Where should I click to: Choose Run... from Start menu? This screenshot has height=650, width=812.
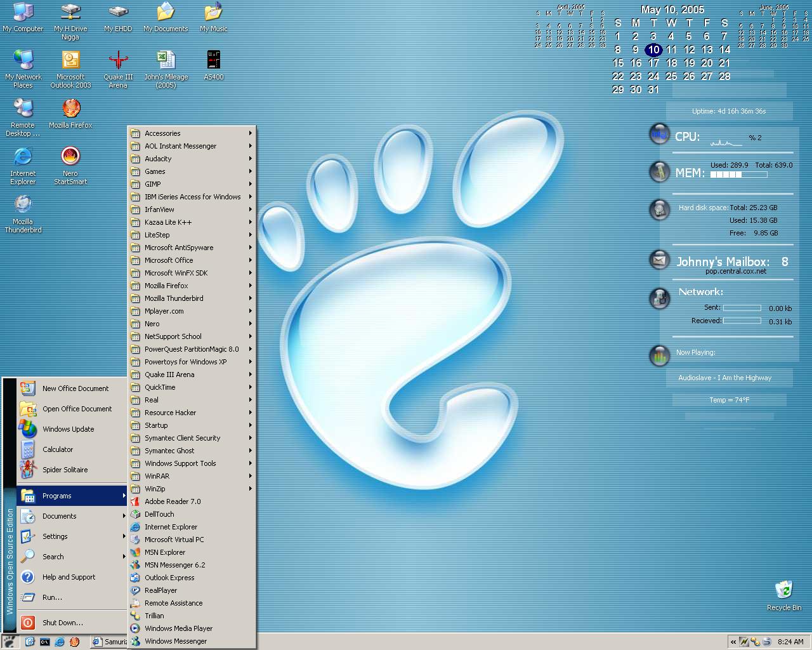pyautogui.click(x=72, y=597)
